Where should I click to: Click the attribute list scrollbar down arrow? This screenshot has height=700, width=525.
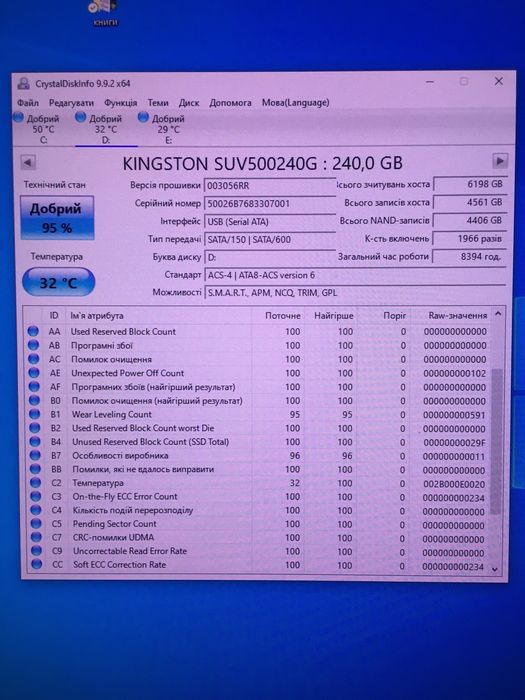tap(495, 569)
